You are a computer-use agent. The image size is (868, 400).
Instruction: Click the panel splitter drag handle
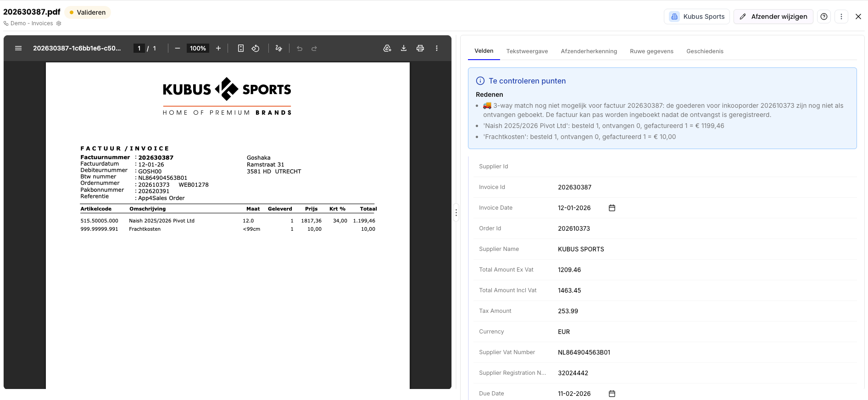click(x=456, y=212)
